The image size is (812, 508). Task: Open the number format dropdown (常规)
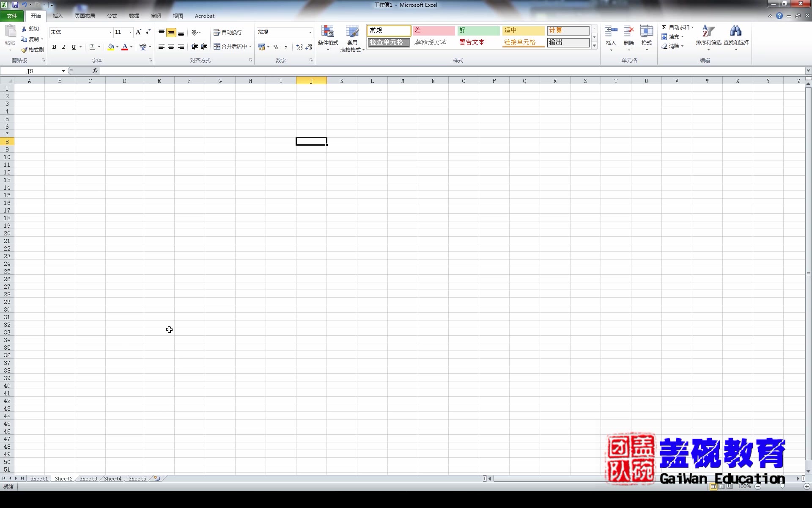[309, 32]
